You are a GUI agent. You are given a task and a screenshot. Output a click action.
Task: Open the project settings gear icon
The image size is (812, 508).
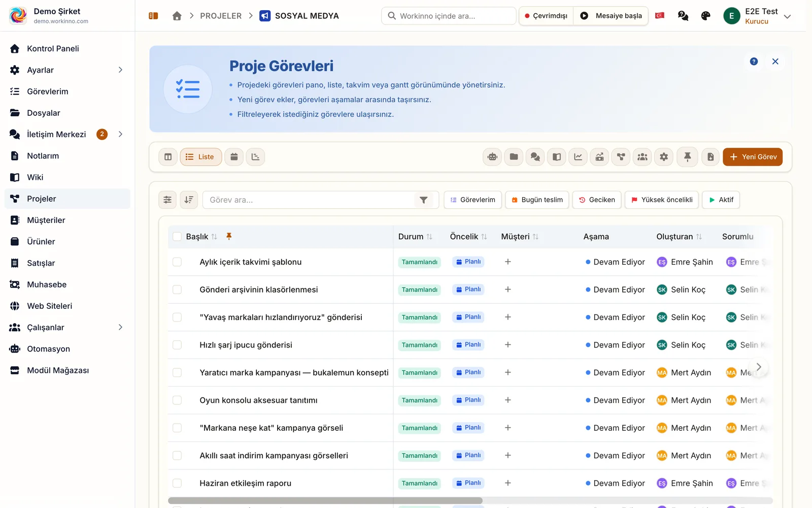(x=664, y=157)
